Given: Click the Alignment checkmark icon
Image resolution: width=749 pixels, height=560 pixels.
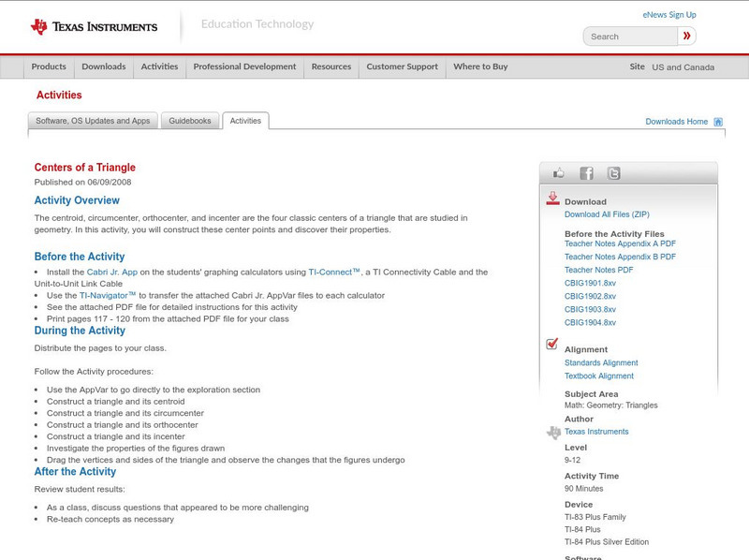Looking at the screenshot, I should (552, 344).
